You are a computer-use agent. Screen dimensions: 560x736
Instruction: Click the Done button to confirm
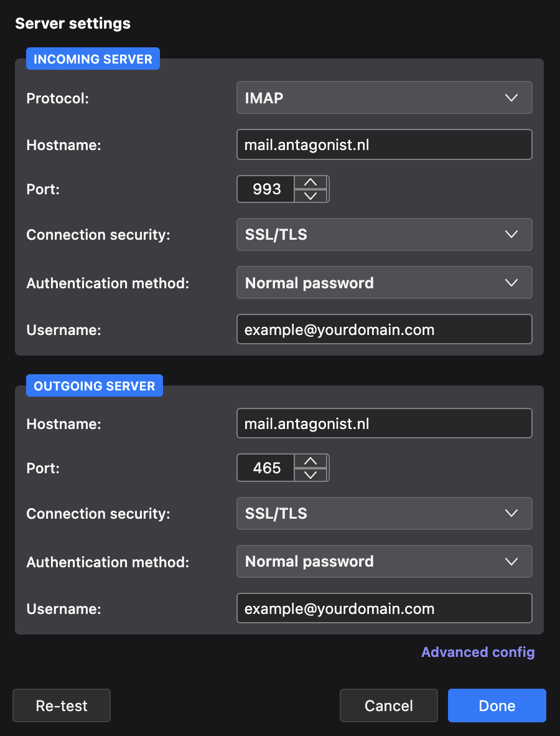tap(497, 705)
